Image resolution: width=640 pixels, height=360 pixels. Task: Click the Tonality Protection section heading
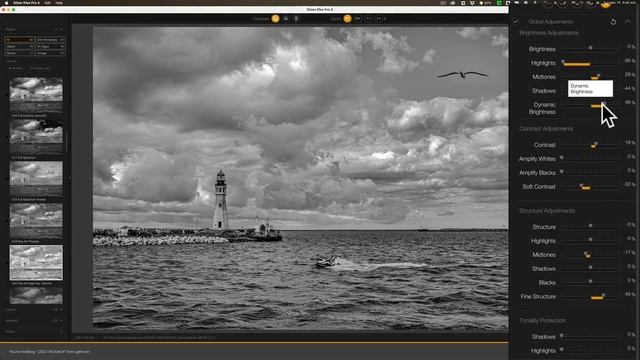click(x=542, y=320)
